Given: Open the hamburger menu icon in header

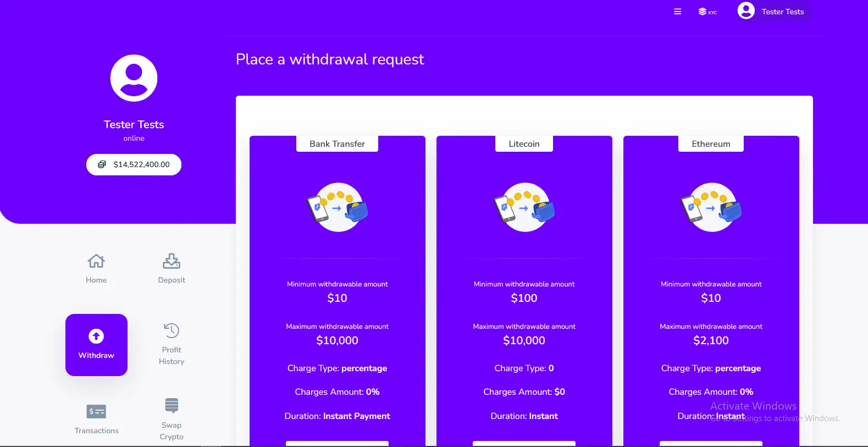Looking at the screenshot, I should pyautogui.click(x=677, y=12).
